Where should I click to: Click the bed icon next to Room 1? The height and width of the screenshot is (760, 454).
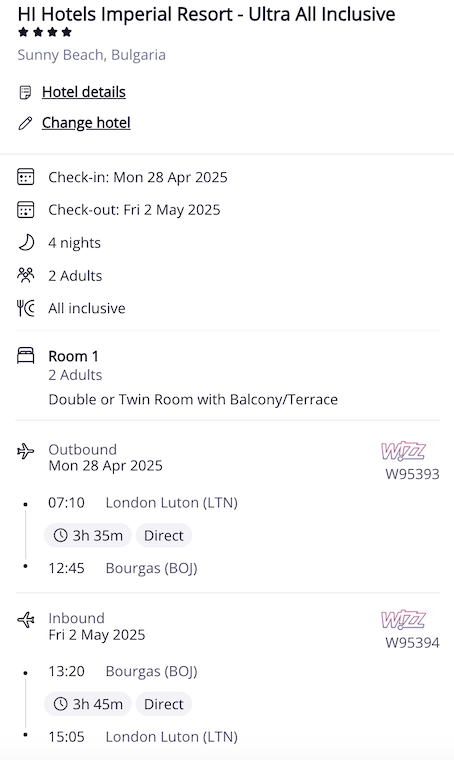[x=26, y=355]
